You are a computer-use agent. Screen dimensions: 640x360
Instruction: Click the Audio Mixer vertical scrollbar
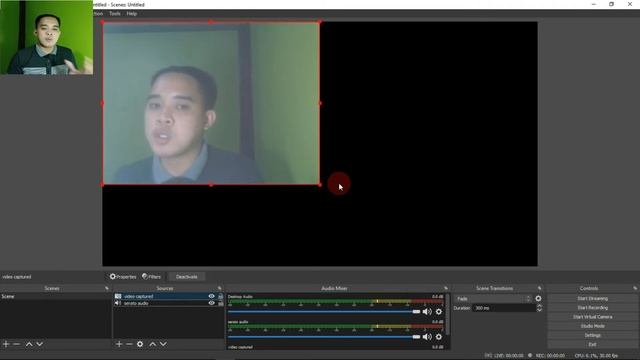(x=448, y=314)
